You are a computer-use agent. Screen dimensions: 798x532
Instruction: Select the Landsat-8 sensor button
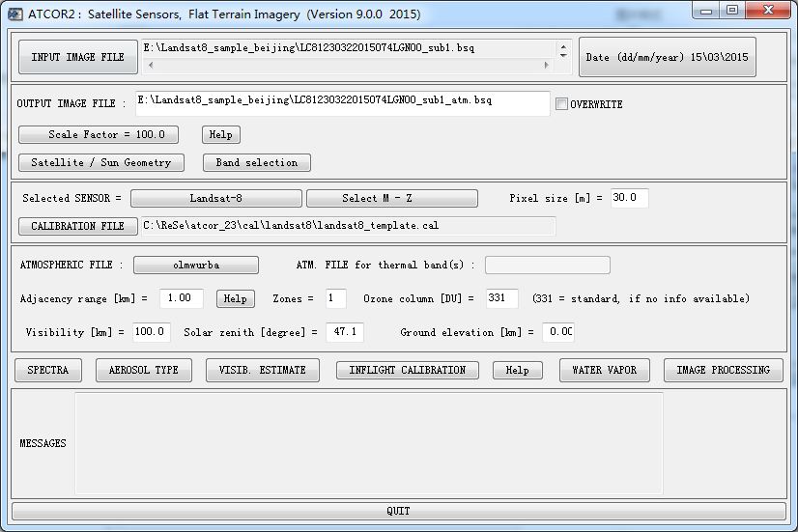[215, 198]
